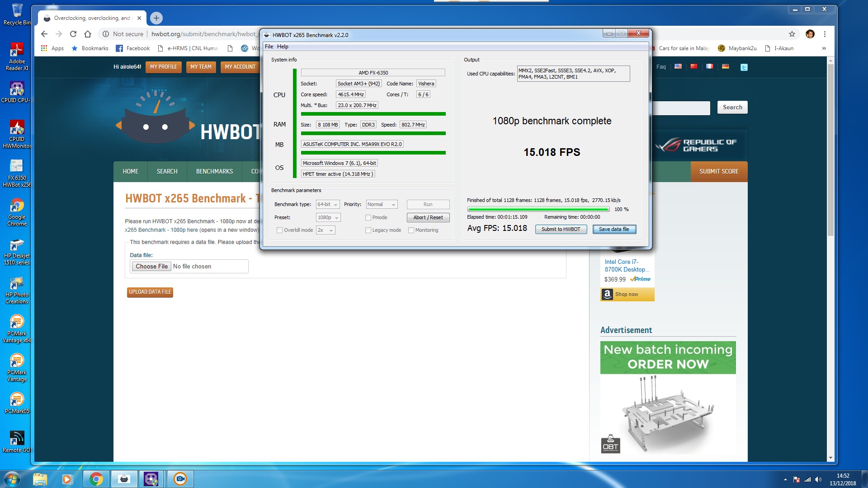The width and height of the screenshot is (868, 488).
Task: Open MY ACCOUNT on HWBOT
Action: pyautogui.click(x=240, y=67)
